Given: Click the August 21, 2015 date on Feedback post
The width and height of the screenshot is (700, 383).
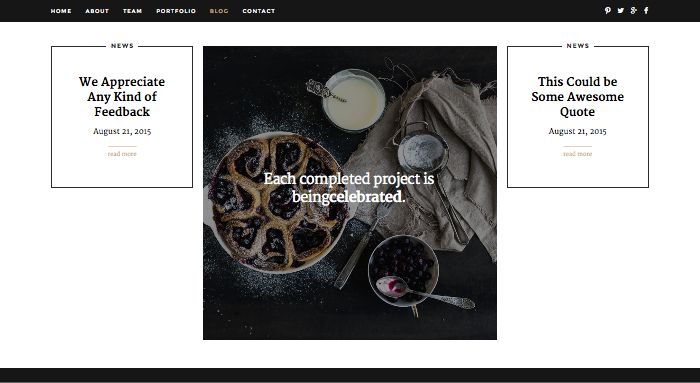Looking at the screenshot, I should [122, 131].
